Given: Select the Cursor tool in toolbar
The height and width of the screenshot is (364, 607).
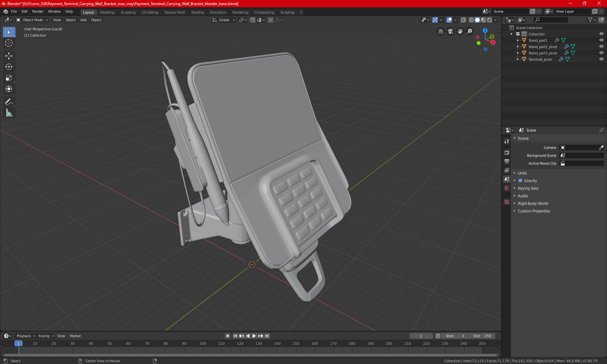Looking at the screenshot, I should coord(9,43).
